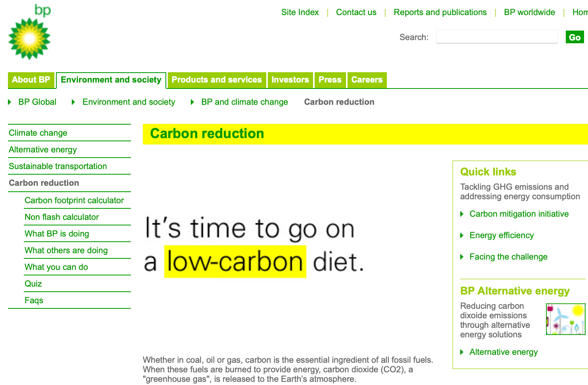Go to BP and climate change breadcrumb
The width and height of the screenshot is (588, 385).
244,102
